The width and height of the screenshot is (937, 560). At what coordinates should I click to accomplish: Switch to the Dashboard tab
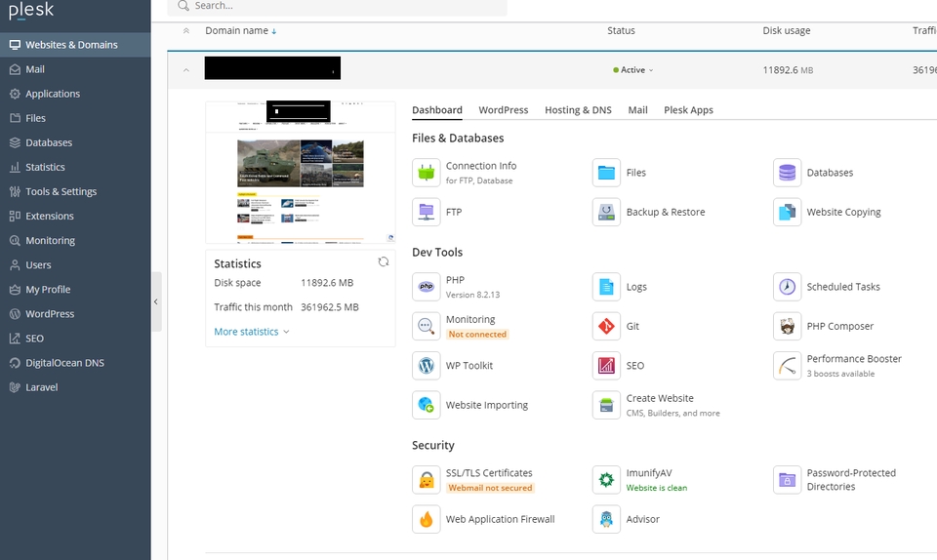437,110
